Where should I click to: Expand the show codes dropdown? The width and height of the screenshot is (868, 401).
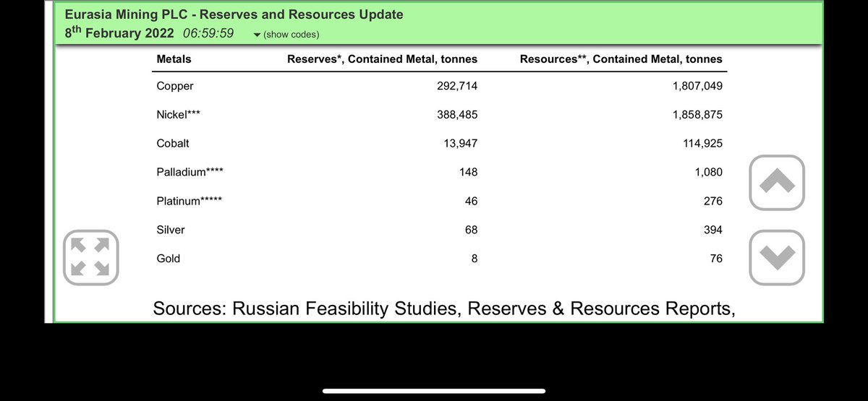(286, 35)
